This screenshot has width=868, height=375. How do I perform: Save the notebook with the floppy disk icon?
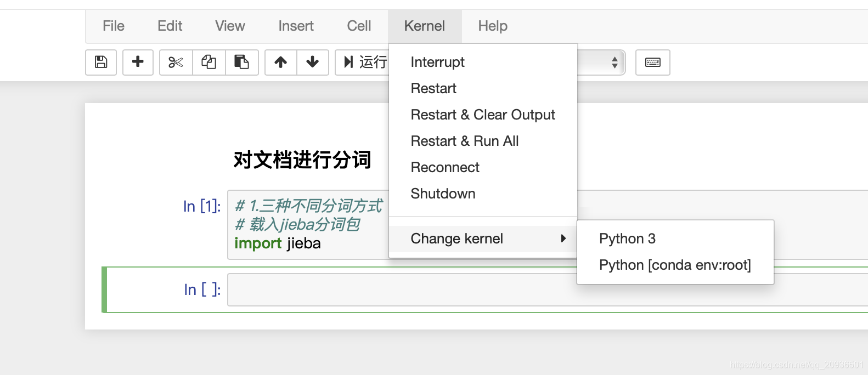pos(101,62)
